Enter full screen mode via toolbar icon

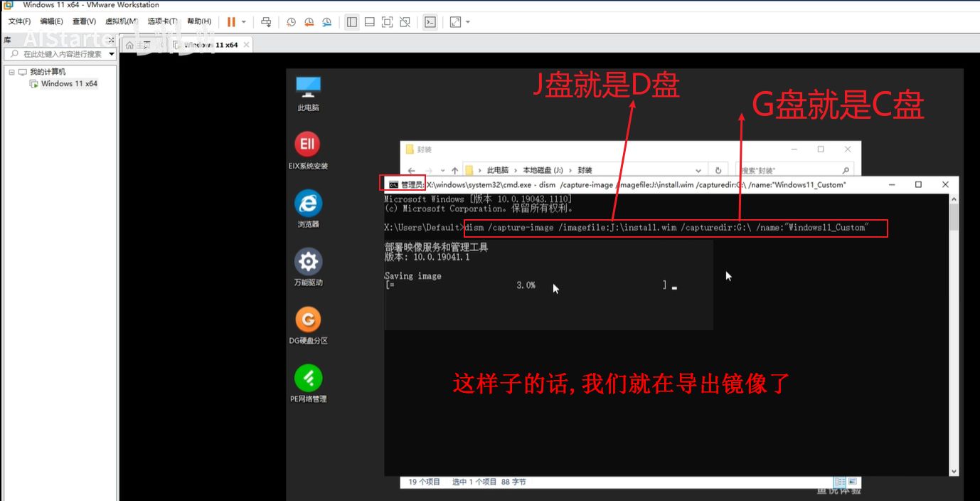click(x=387, y=22)
